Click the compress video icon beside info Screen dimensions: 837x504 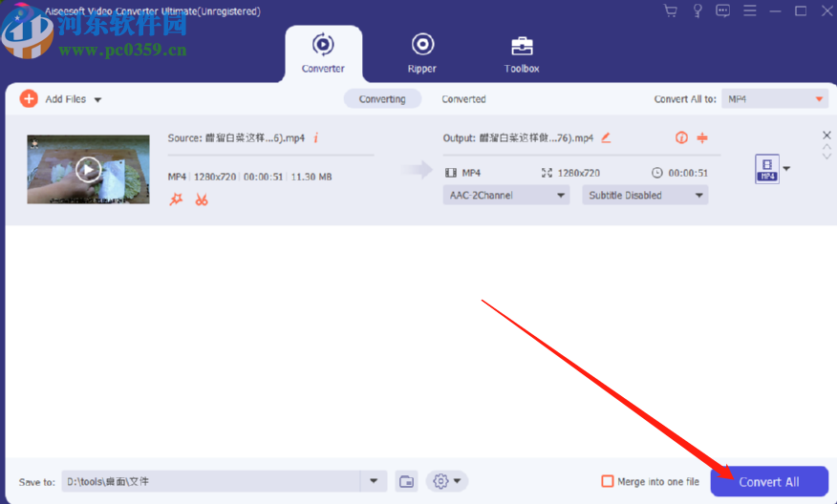[702, 137]
